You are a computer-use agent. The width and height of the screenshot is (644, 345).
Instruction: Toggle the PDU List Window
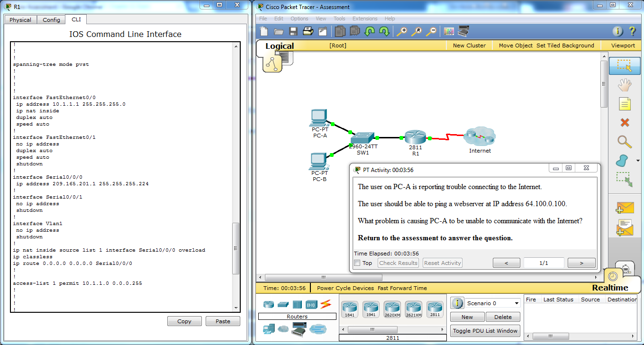[485, 330]
